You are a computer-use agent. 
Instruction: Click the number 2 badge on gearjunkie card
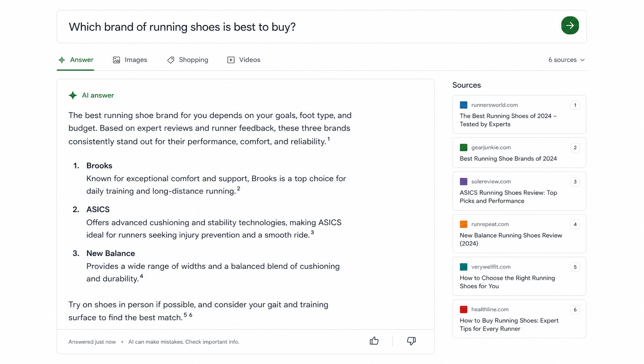point(575,148)
